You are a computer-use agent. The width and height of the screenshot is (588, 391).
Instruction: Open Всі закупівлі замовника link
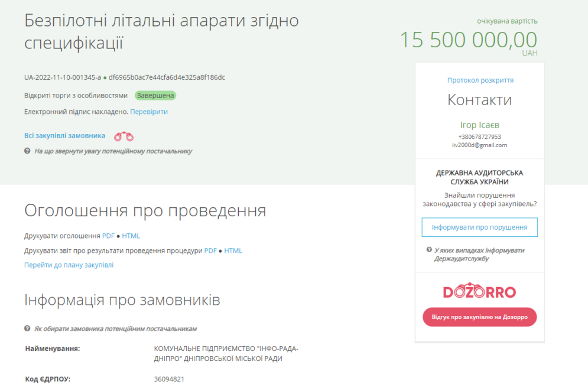point(65,136)
